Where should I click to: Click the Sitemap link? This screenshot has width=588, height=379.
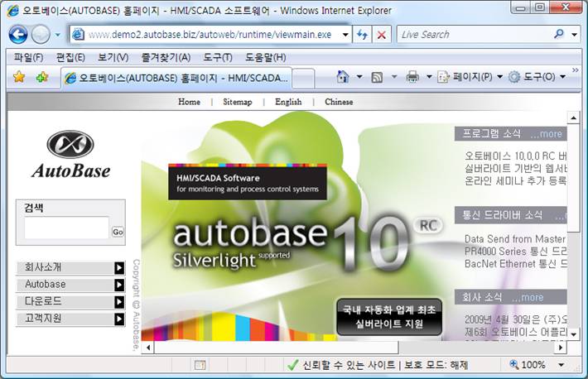pos(239,102)
